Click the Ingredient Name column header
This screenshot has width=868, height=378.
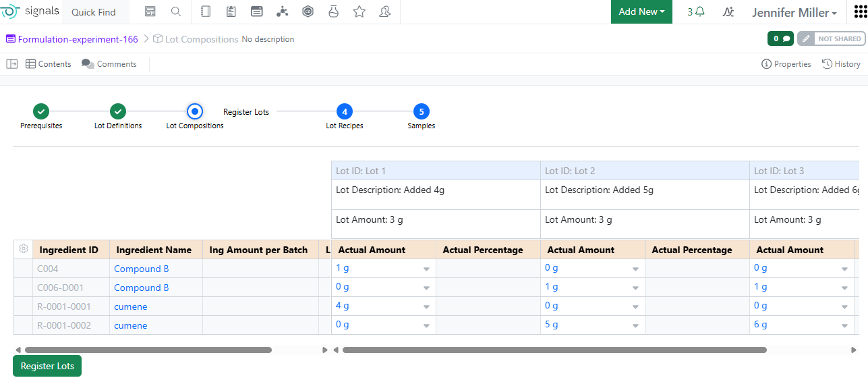click(x=156, y=250)
